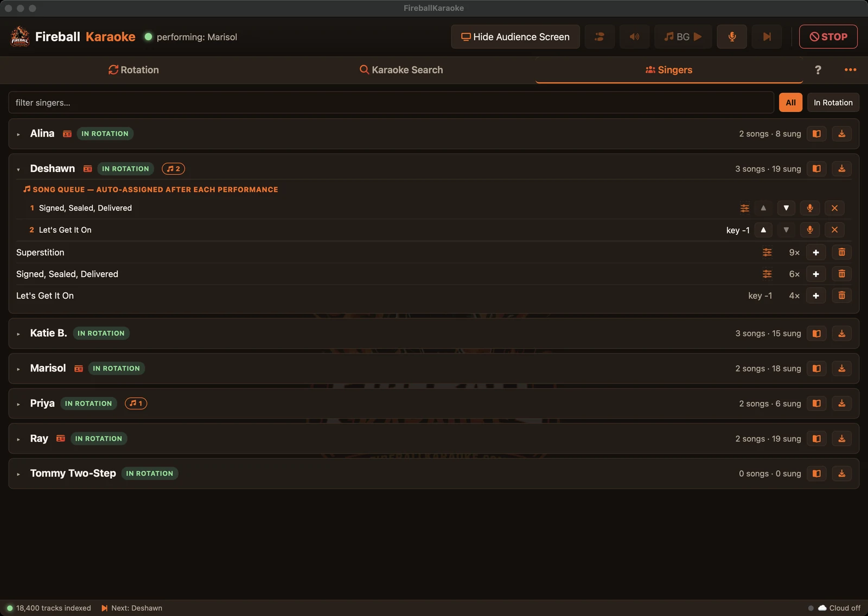The height and width of the screenshot is (616, 868).
Task: Expand Alina's singer row
Action: [18, 134]
